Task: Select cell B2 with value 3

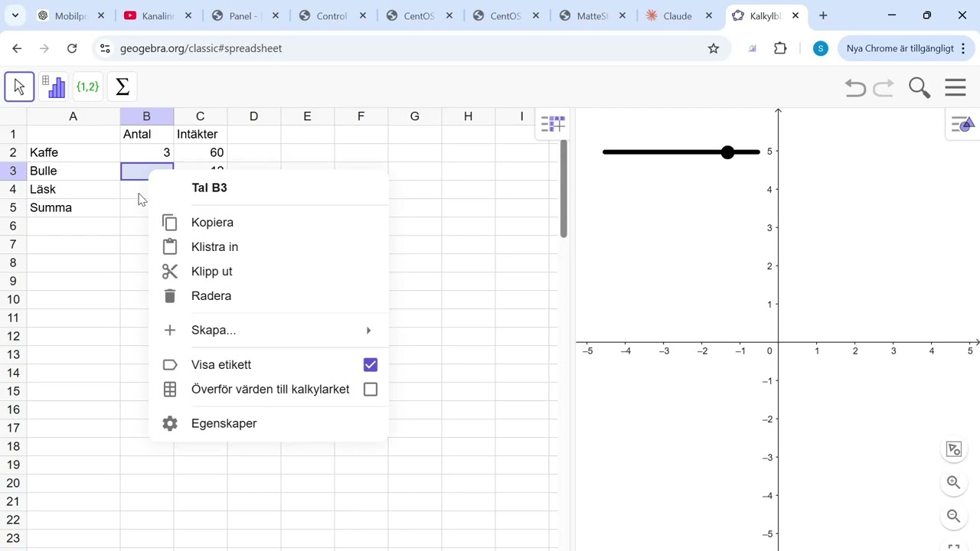Action: [147, 152]
